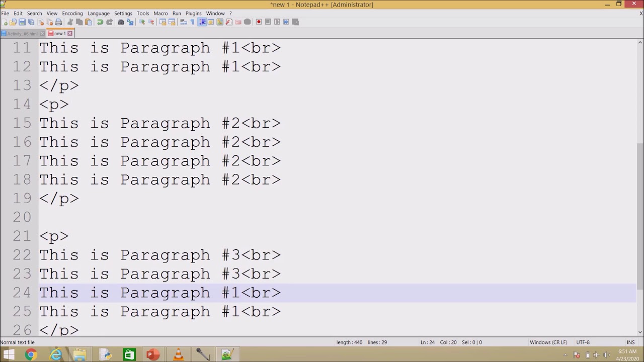Click the INS mode indicator
The image size is (644, 362).
[x=630, y=342]
